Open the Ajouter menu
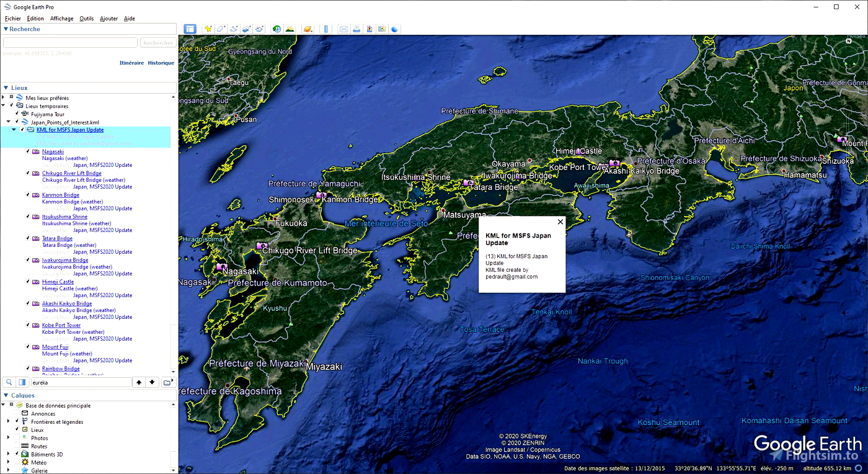 108,19
